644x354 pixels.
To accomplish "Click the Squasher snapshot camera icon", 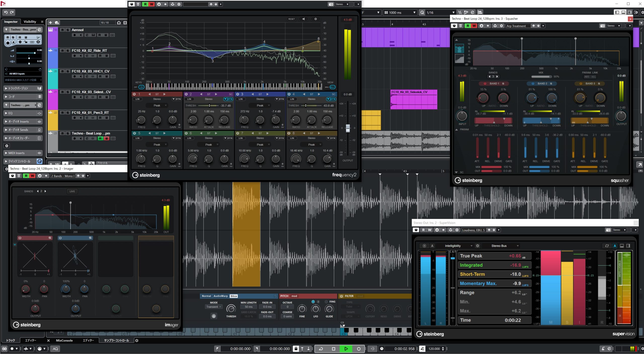I will point(602,26).
